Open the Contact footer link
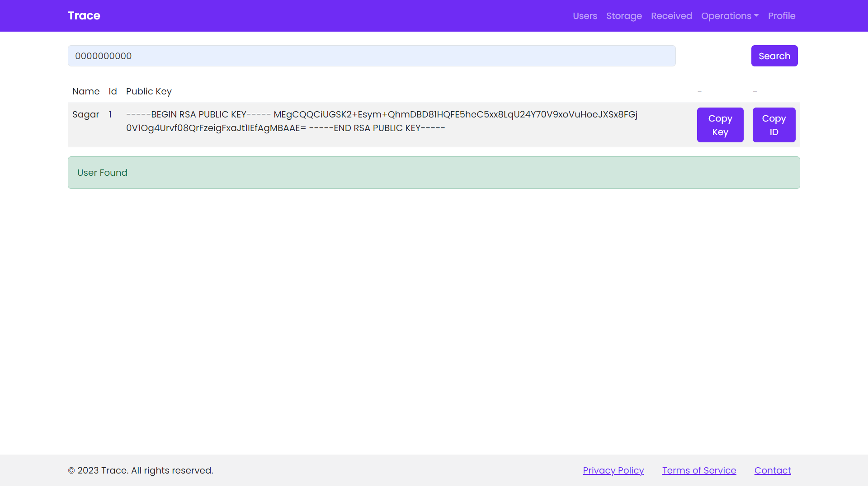The image size is (868, 488). pyautogui.click(x=772, y=470)
